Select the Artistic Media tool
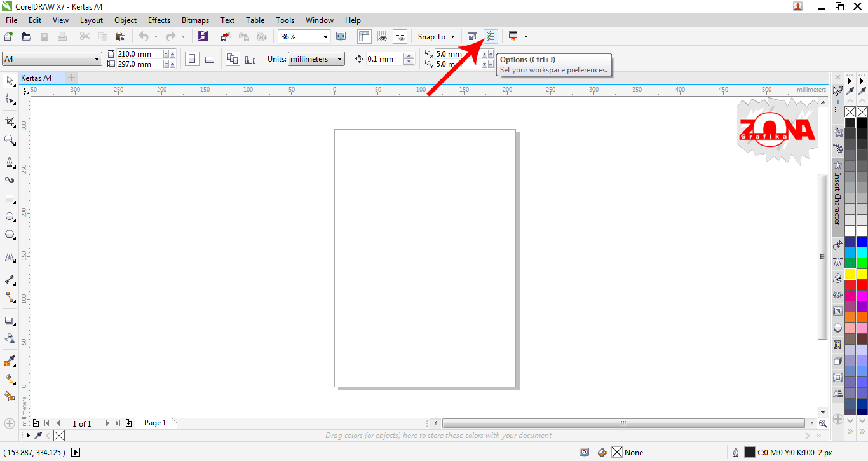868x461 pixels. coord(10,180)
